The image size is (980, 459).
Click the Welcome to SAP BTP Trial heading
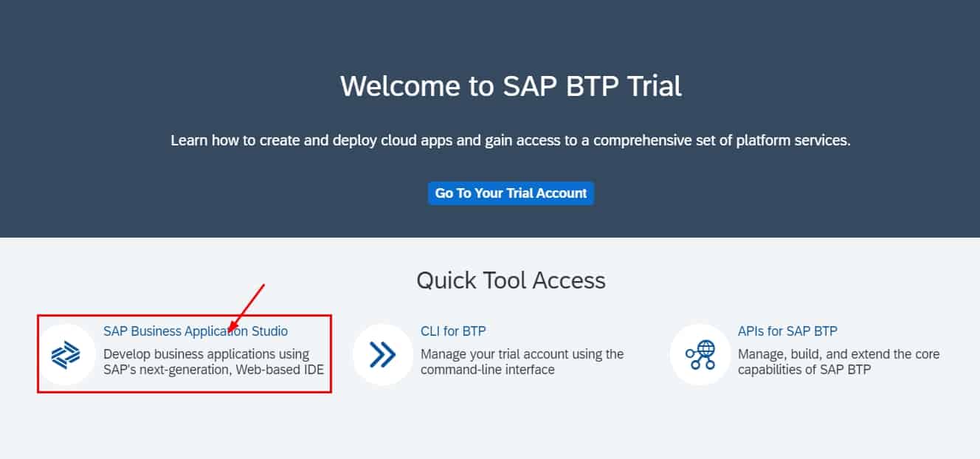tap(511, 86)
